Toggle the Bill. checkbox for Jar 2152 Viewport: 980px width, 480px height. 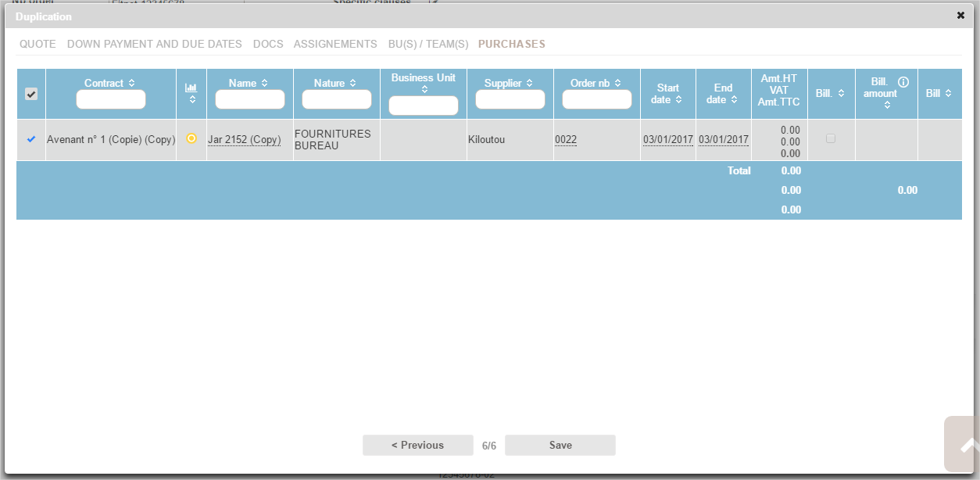coord(831,138)
